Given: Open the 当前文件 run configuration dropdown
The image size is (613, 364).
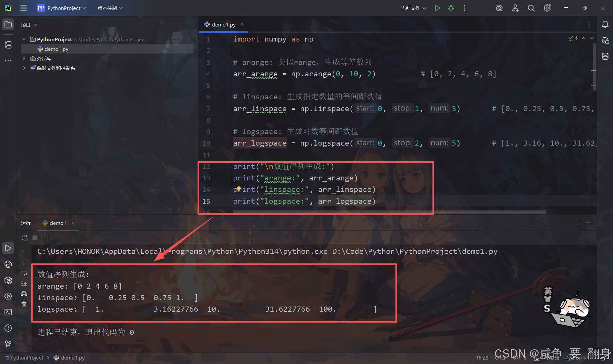Looking at the screenshot, I should (x=413, y=8).
